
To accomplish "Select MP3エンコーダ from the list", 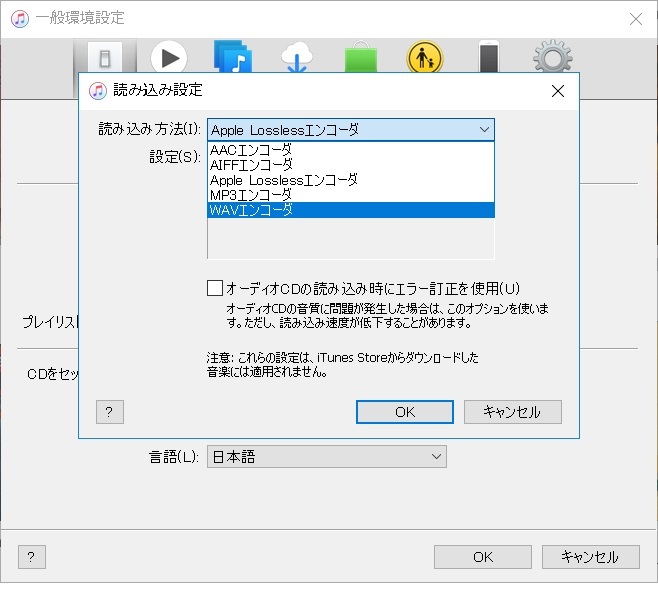I will point(351,195).
